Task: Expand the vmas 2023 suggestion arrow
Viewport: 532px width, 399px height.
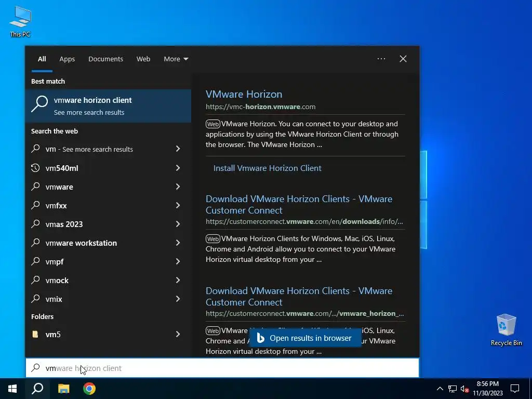Action: click(178, 224)
